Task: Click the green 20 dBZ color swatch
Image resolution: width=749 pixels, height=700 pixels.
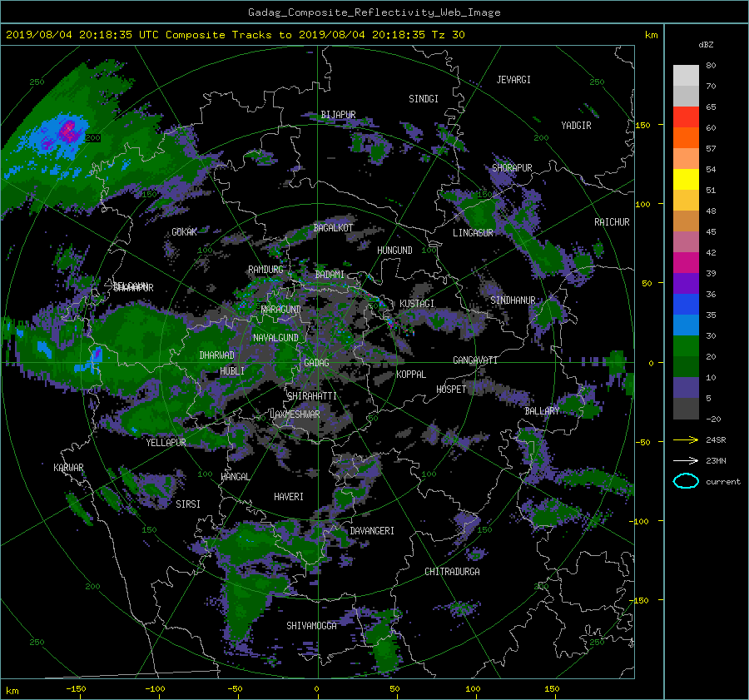Action: pos(686,346)
